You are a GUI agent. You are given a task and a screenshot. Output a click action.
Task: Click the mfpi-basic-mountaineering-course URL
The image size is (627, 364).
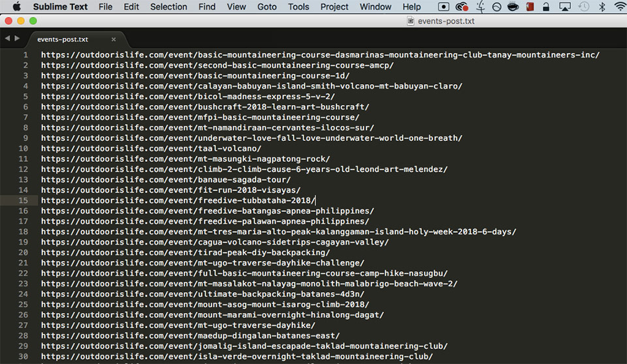(x=201, y=117)
